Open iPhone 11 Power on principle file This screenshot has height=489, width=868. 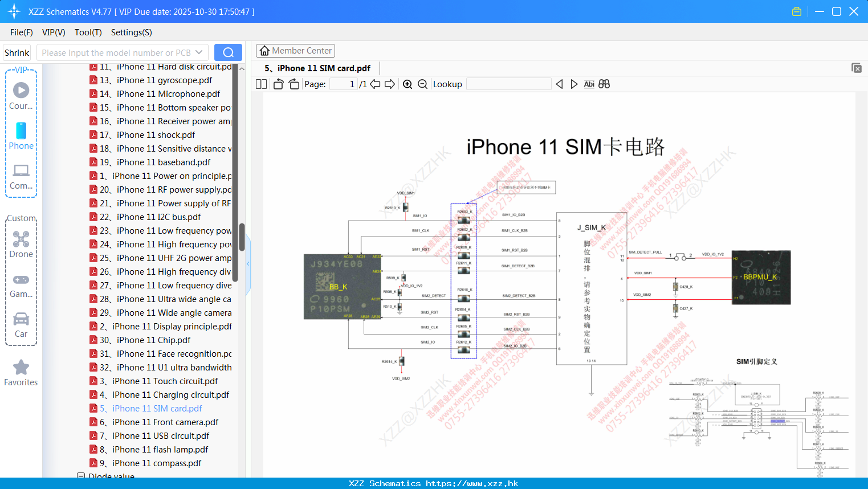tap(161, 176)
